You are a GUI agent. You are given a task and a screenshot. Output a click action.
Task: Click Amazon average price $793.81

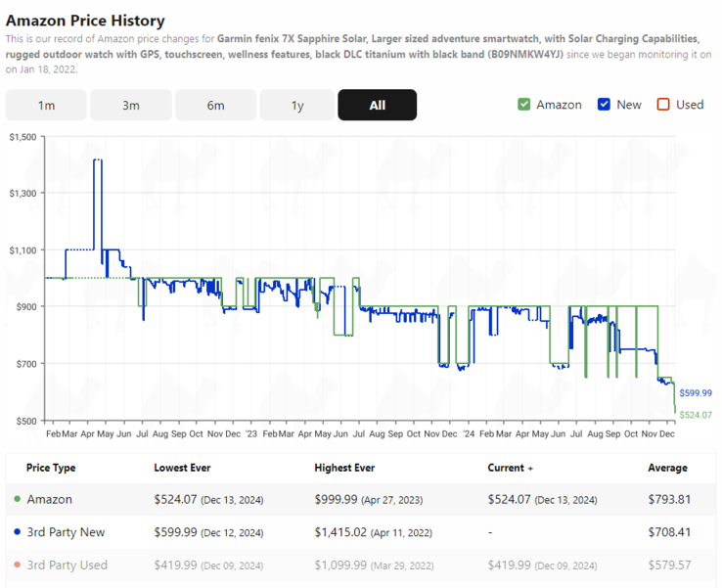click(669, 500)
